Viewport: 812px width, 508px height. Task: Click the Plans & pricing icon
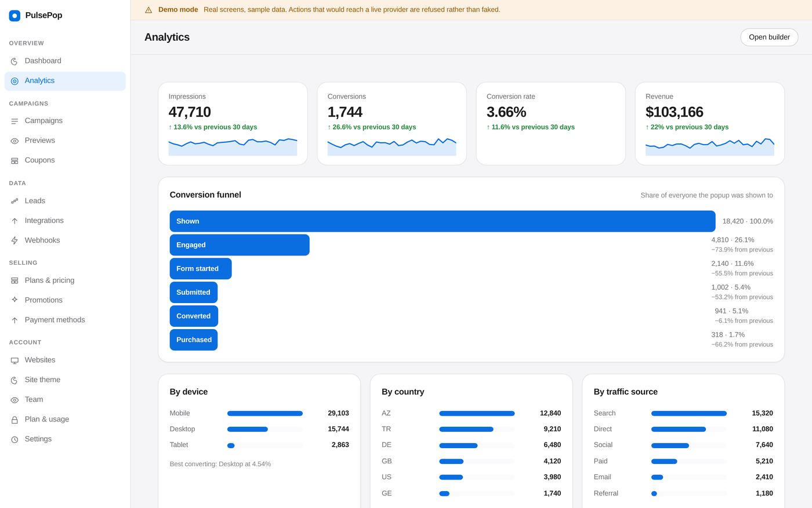(x=14, y=280)
